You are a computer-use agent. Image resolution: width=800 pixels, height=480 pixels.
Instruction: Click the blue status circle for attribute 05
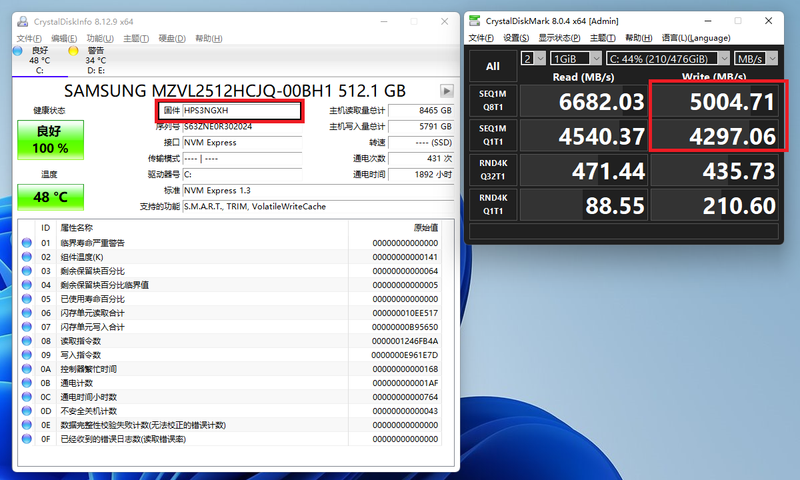point(26,299)
